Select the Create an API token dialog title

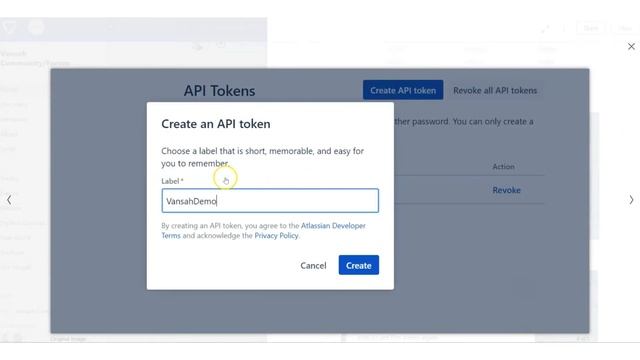[216, 124]
